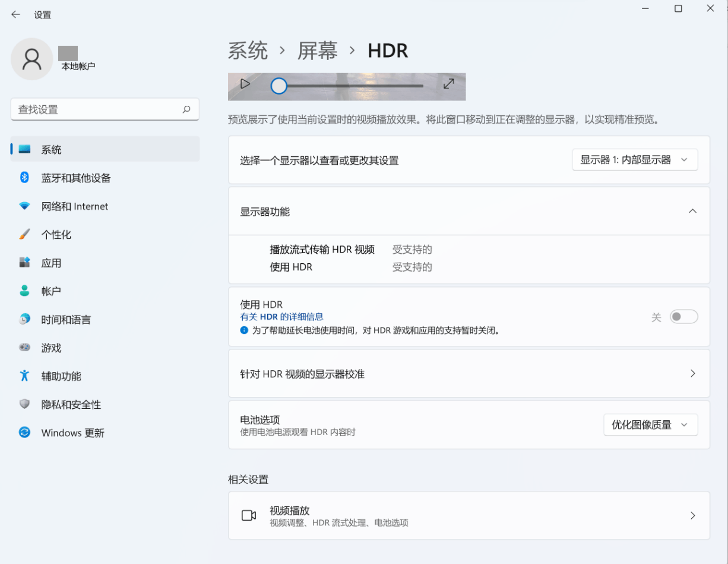
Task: Click the 查找设置 search field
Action: [105, 109]
